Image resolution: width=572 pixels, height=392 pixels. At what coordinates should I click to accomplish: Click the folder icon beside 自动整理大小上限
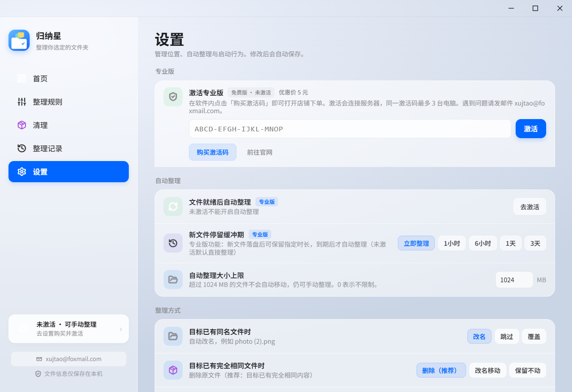point(173,279)
